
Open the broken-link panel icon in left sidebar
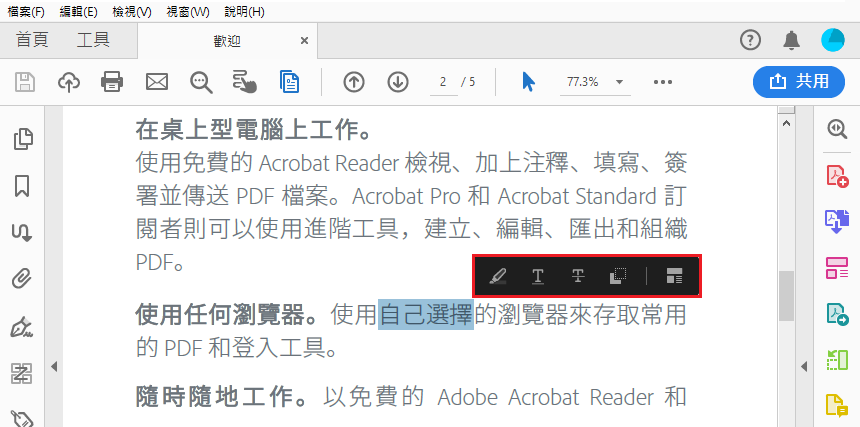click(22, 373)
